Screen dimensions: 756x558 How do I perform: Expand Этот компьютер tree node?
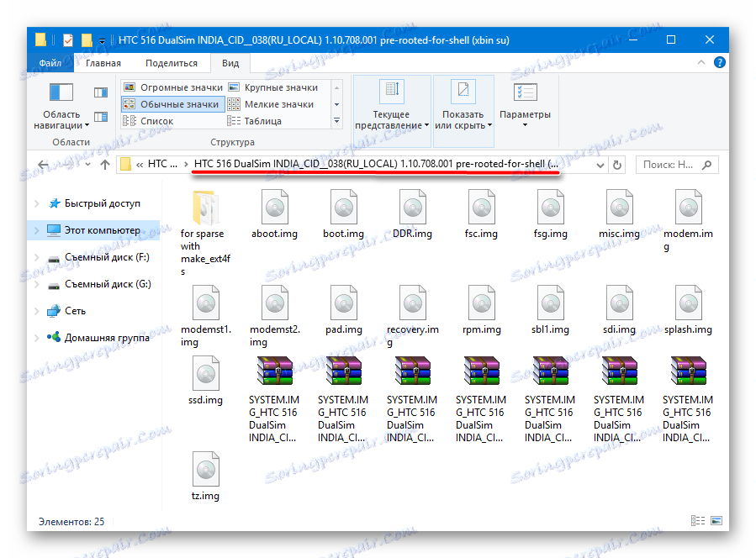pos(37,231)
